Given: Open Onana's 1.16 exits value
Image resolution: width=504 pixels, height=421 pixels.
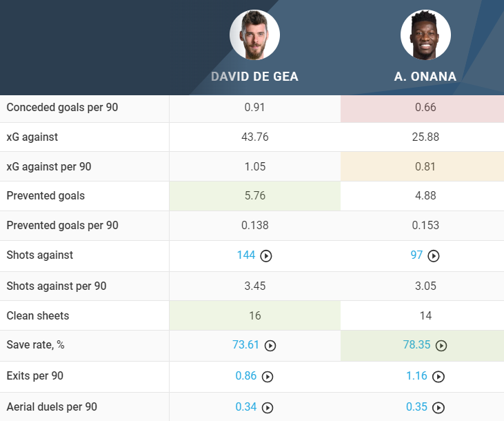Looking at the screenshot, I should tap(417, 376).
